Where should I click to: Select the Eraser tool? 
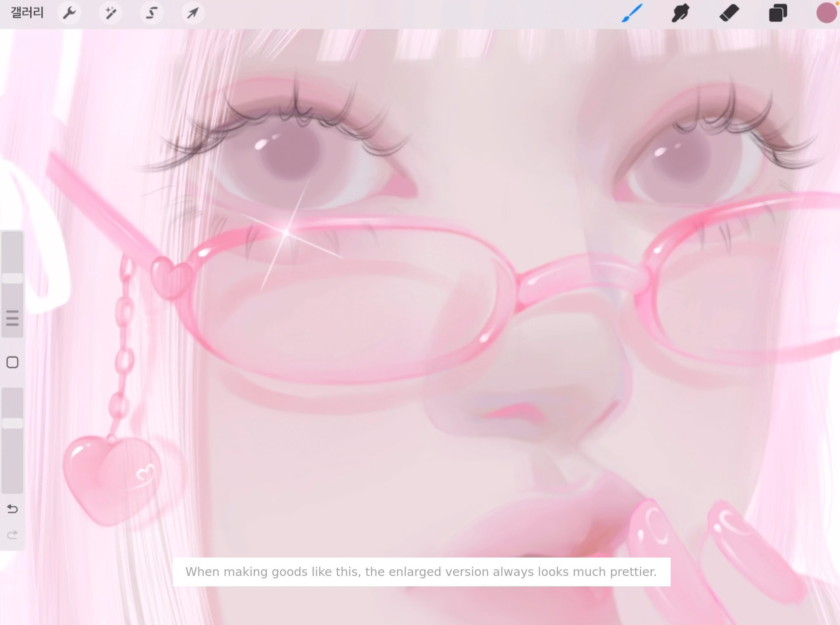click(729, 13)
